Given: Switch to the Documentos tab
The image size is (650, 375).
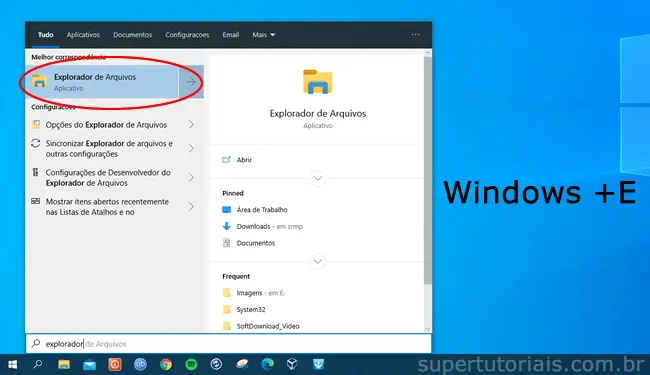Looking at the screenshot, I should 133,35.
